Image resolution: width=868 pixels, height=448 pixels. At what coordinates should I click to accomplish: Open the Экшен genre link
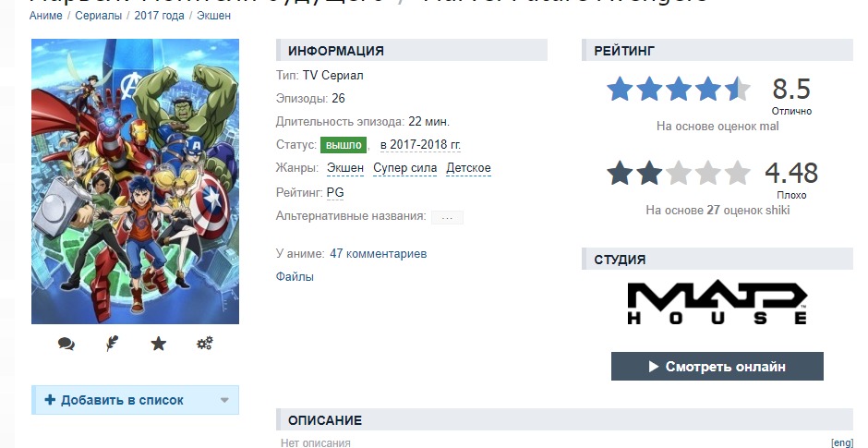(x=345, y=168)
